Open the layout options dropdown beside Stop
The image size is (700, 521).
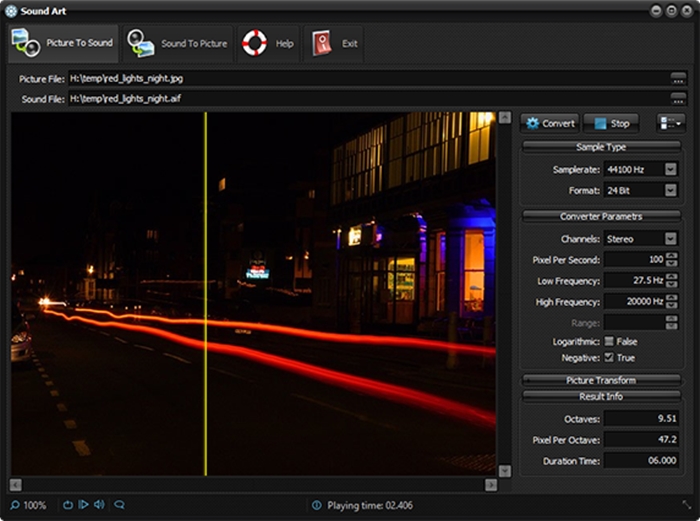(671, 123)
